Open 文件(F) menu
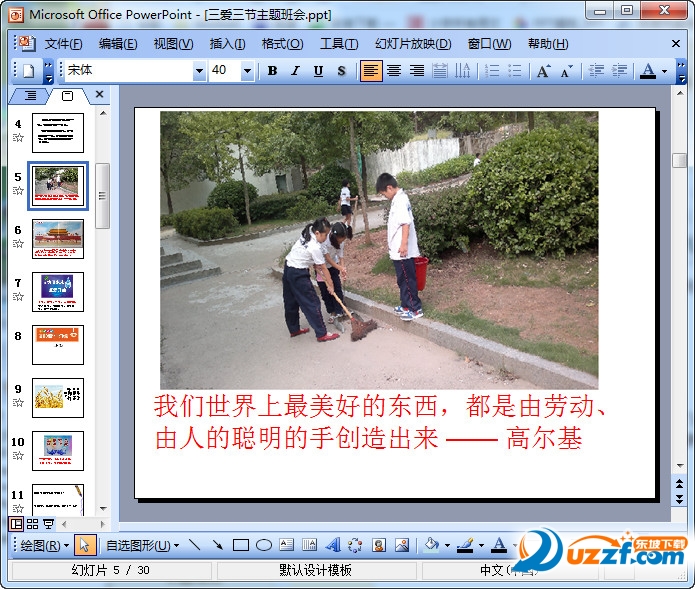Viewport: 695px width, 589px height. (63, 44)
